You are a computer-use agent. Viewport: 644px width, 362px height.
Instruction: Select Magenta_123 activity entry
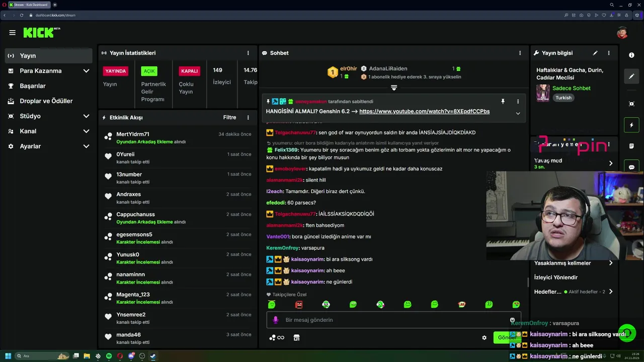click(x=178, y=298)
